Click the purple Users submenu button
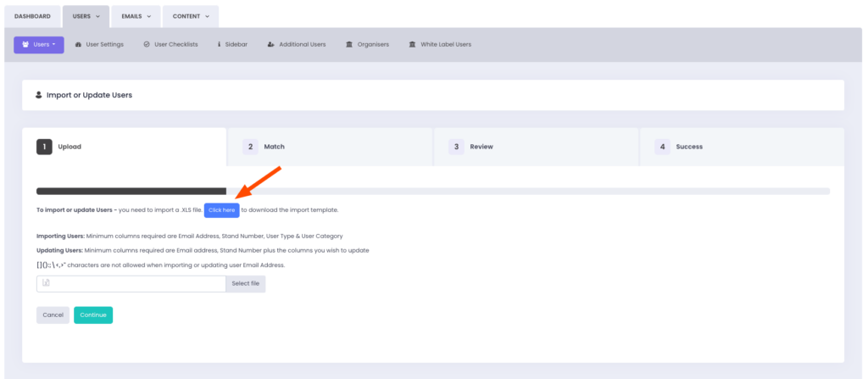Viewport: 868px width, 379px height. (x=39, y=45)
